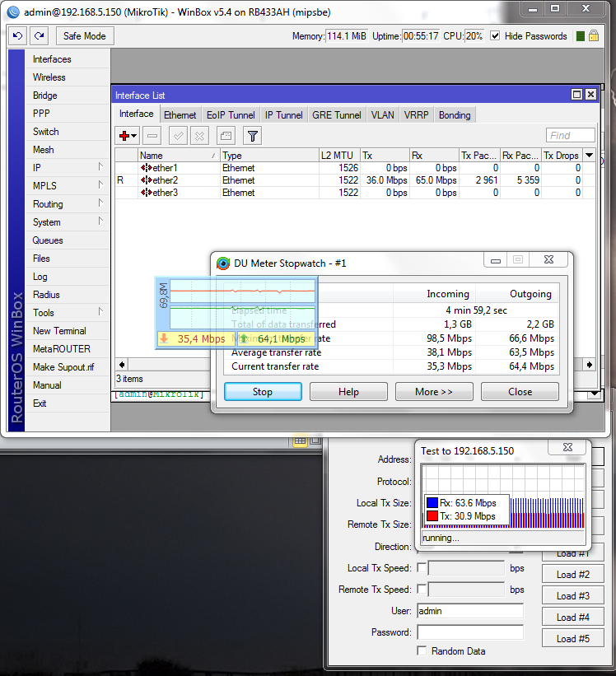Click the Disable cross toolbar icon
The height and width of the screenshot is (676, 616).
[199, 136]
